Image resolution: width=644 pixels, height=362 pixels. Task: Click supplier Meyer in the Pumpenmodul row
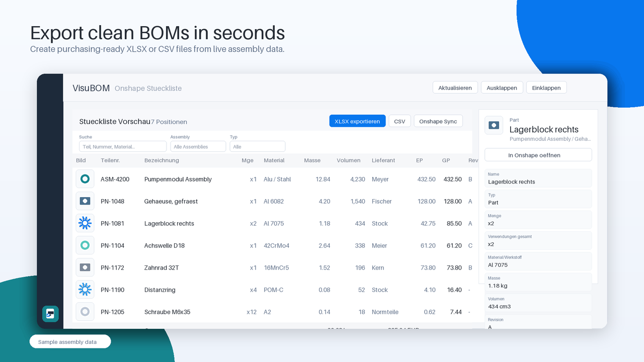(x=380, y=179)
